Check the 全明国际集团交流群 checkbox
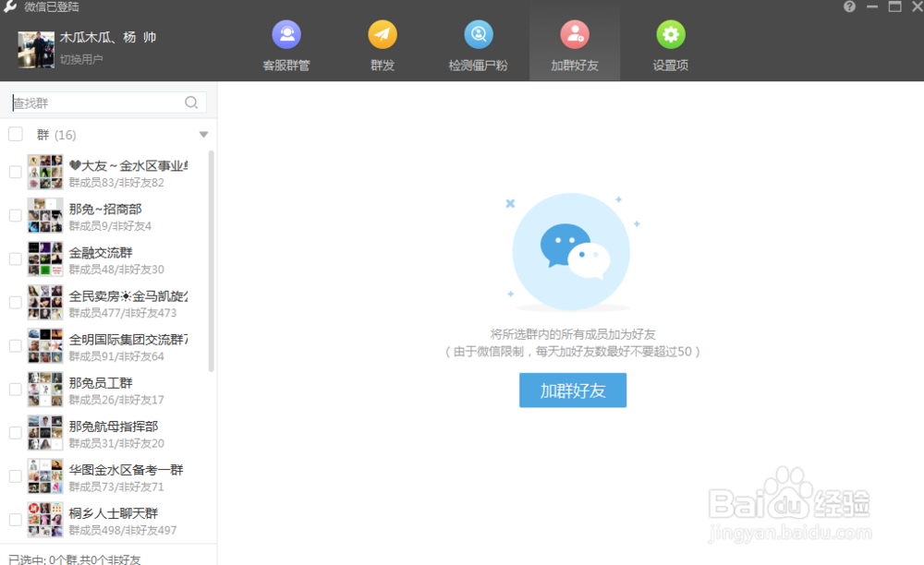This screenshot has height=565, width=924. [16, 346]
